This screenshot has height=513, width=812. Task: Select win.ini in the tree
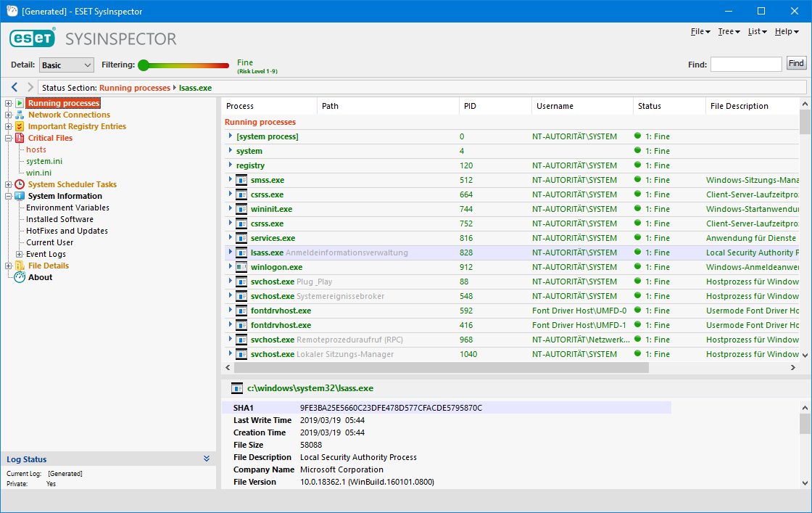39,173
